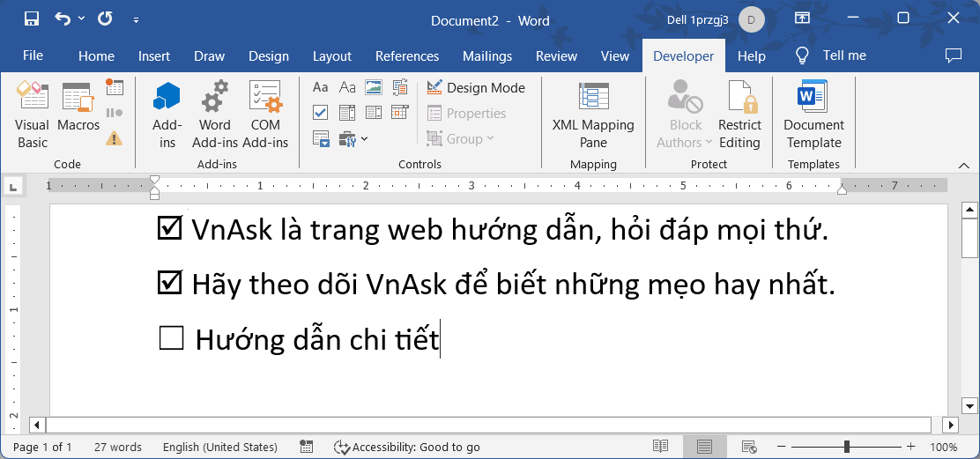Screen dimensions: 980x459
Task: Open the File tab
Action: click(x=33, y=56)
